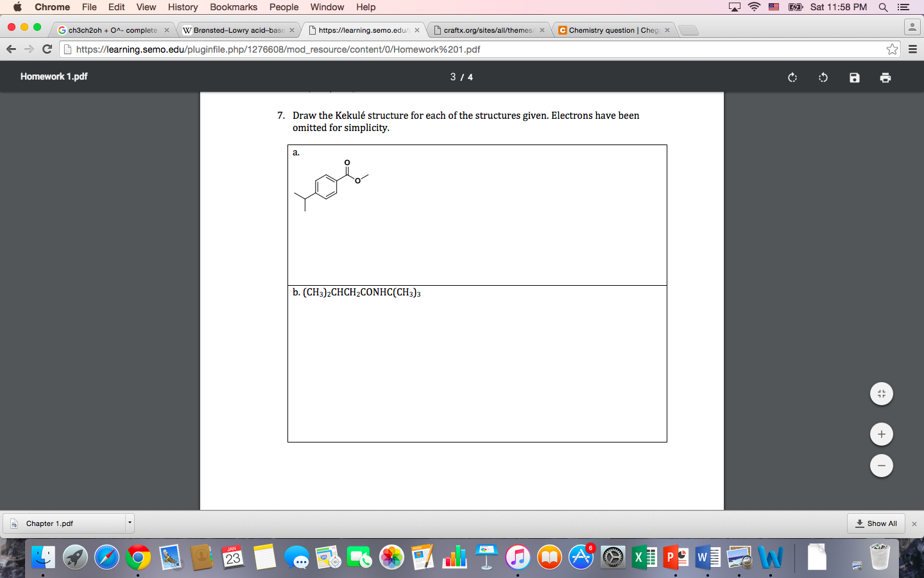
Task: Open Chrome's customize and control menu
Action: [912, 49]
